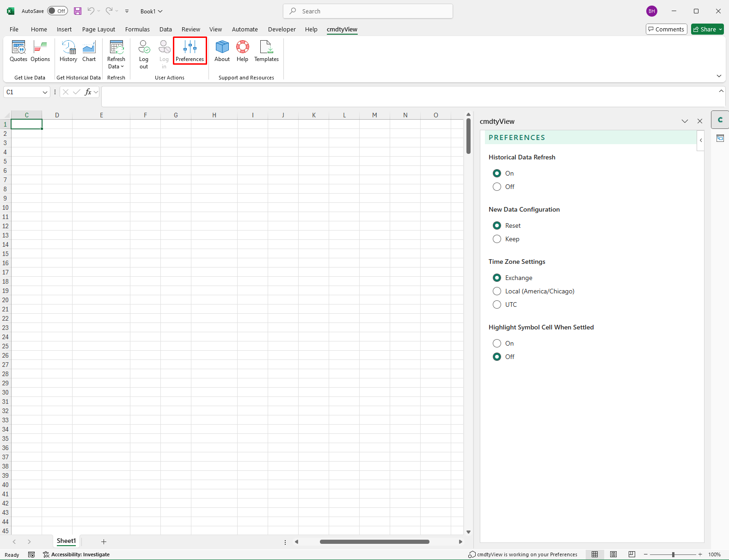Select Local (America/Chicago) time zone

coord(497,291)
